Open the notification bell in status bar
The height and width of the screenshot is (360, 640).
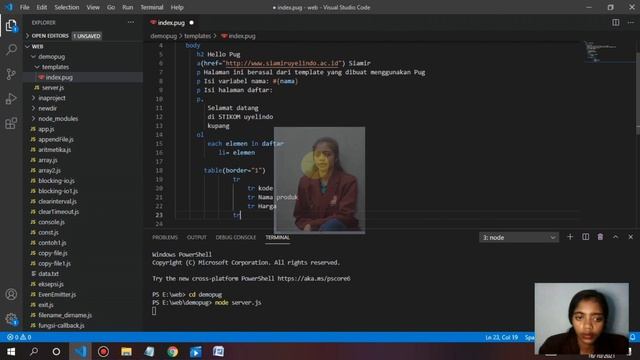point(632,337)
